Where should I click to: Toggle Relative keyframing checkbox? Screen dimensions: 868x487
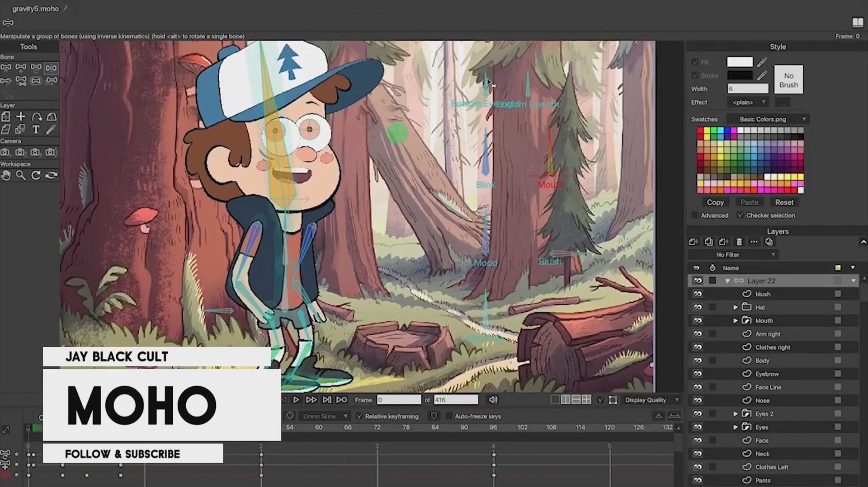(x=359, y=416)
